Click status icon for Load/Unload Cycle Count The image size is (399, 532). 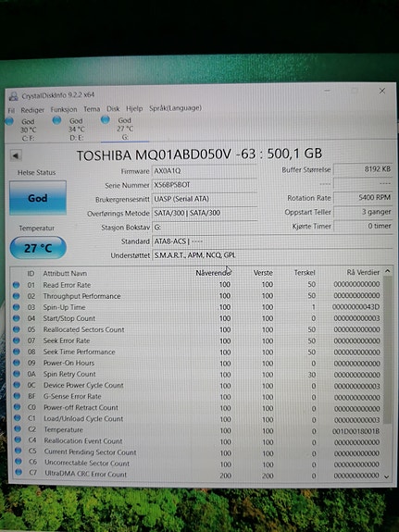click(18, 418)
